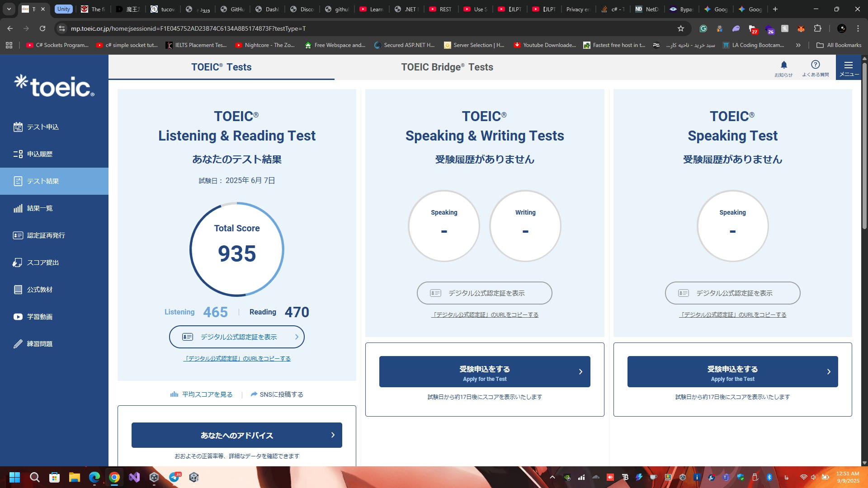Select the TOEIC Tests tab
The height and width of the screenshot is (488, 868).
(x=221, y=67)
